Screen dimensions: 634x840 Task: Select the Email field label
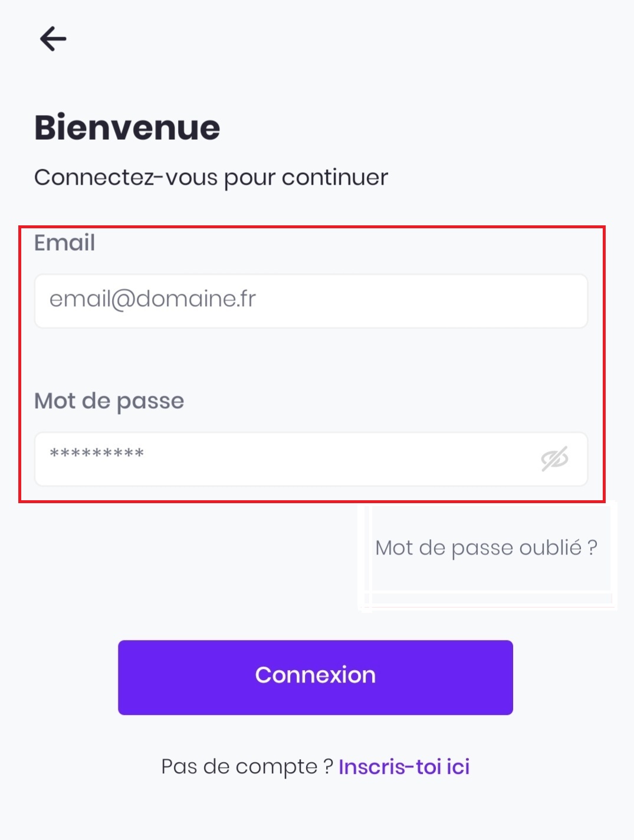tap(64, 242)
